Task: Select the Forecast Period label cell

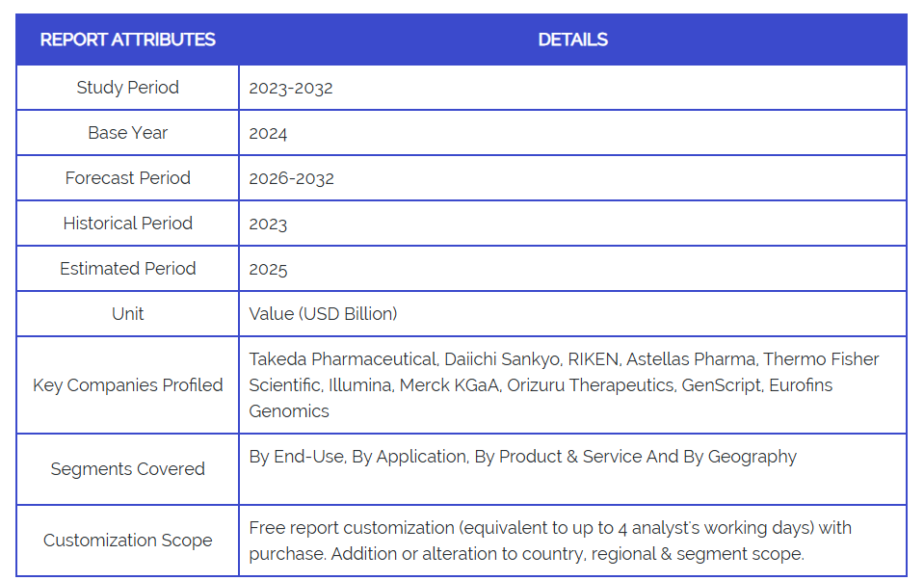Action: [x=127, y=178]
